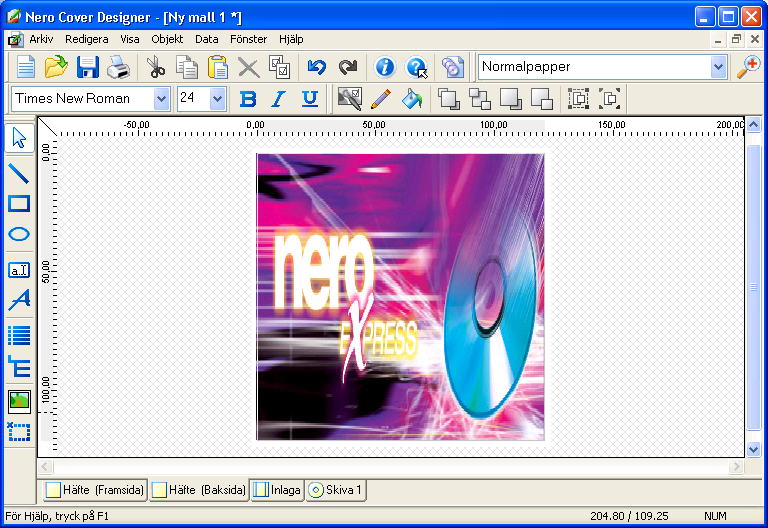Select the Ellipse drawing tool
The height and width of the screenshot is (528, 768).
19,234
